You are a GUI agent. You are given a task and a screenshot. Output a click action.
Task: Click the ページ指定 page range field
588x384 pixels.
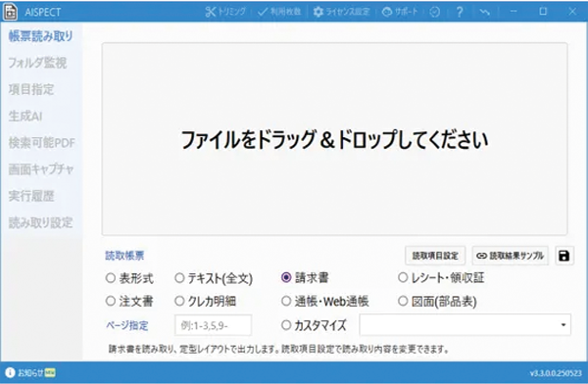pyautogui.click(x=213, y=325)
